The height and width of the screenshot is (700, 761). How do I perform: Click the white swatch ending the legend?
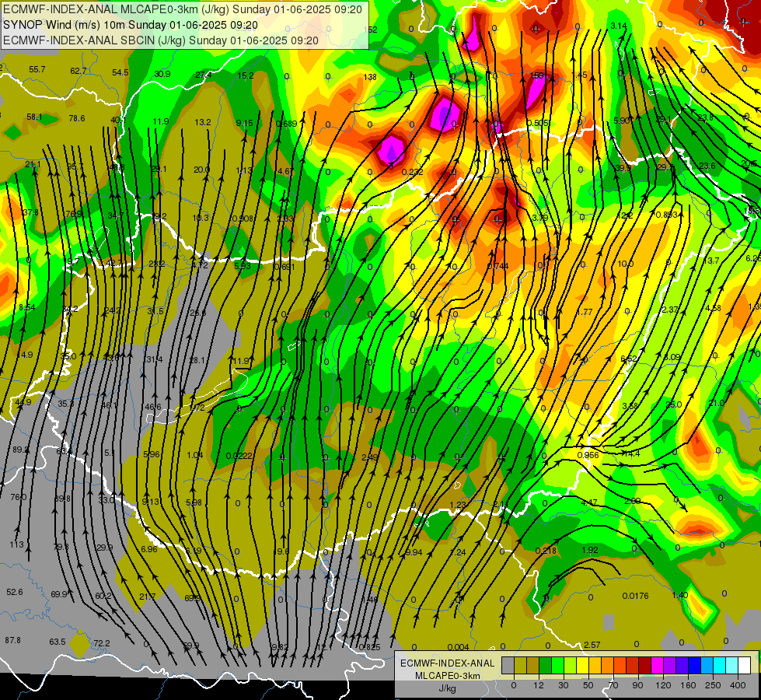[745, 666]
